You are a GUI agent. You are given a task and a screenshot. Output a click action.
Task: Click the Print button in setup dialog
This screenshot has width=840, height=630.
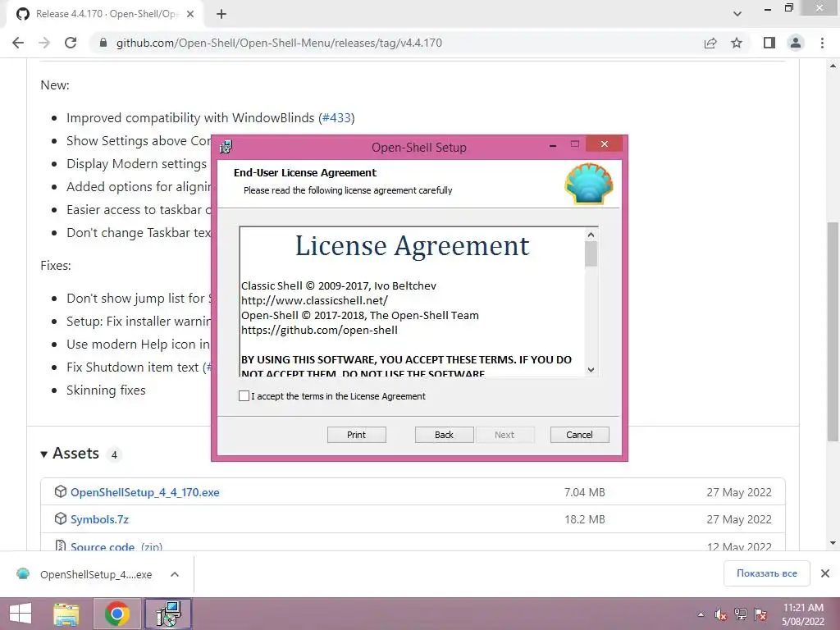point(356,435)
